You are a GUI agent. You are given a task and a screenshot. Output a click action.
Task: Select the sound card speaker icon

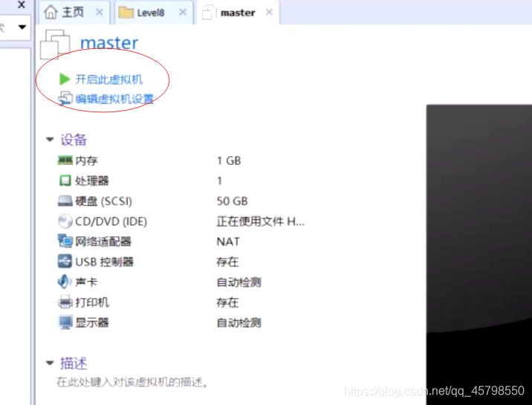click(x=65, y=282)
